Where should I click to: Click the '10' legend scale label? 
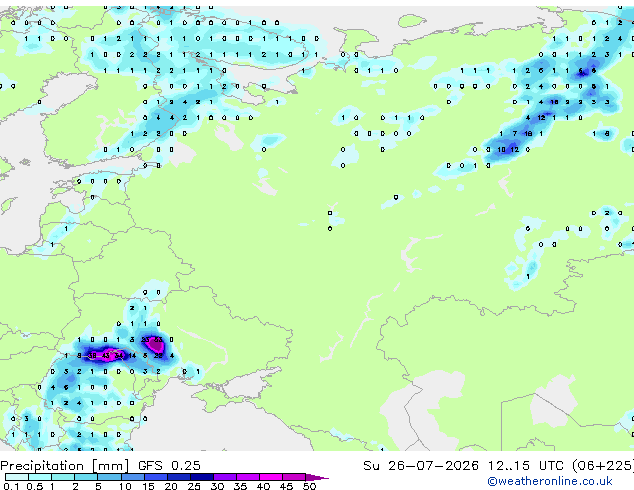point(125,486)
